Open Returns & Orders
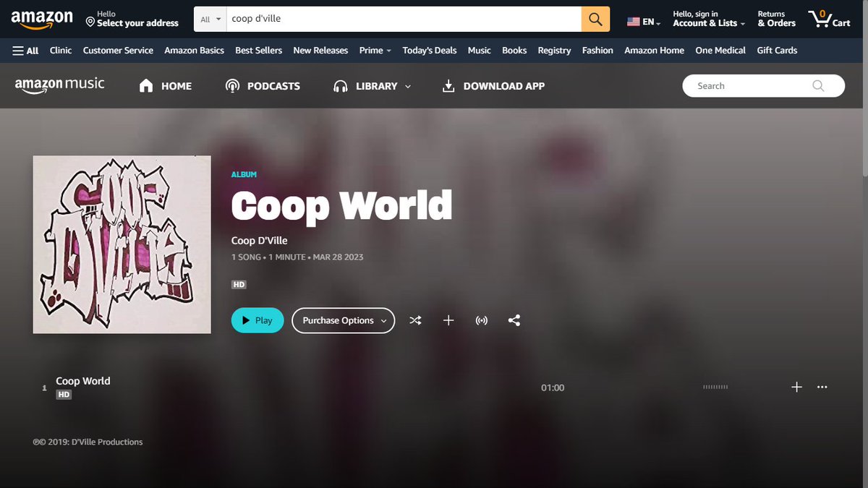The height and width of the screenshot is (488, 868). click(x=776, y=19)
